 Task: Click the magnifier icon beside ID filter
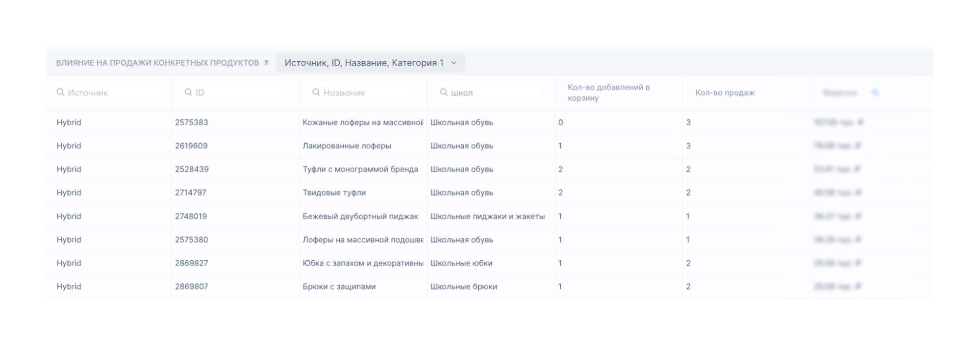tap(188, 92)
